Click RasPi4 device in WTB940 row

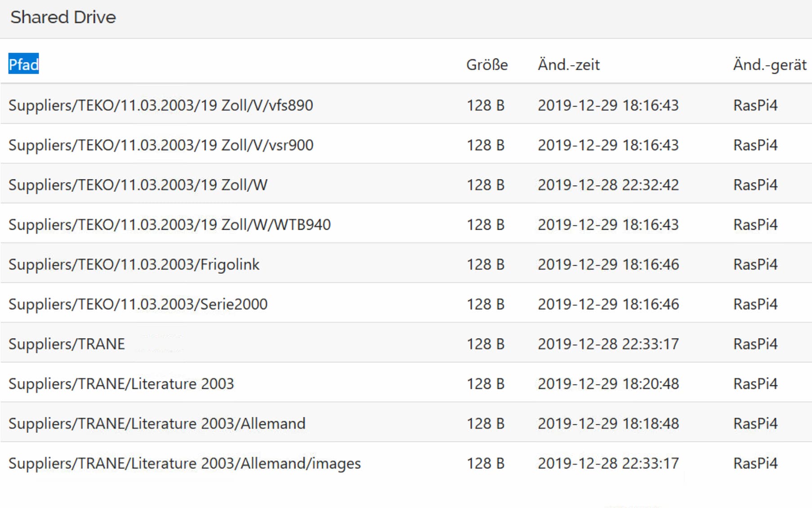[x=755, y=225]
